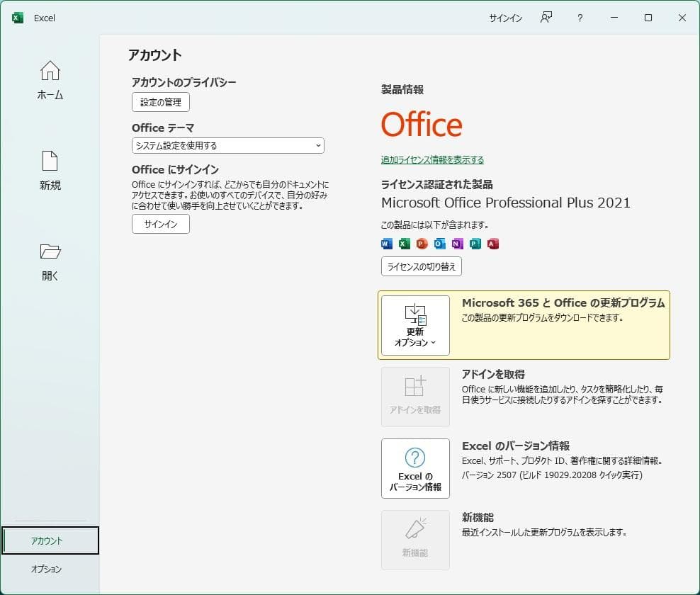Click the Access icon at end of product row
This screenshot has height=595, width=700.
[493, 244]
